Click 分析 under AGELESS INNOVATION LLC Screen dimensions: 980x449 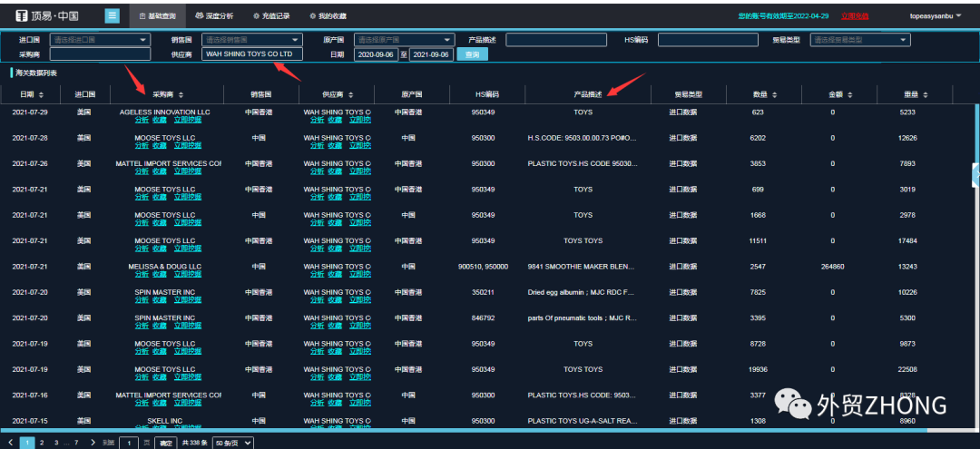[142, 120]
